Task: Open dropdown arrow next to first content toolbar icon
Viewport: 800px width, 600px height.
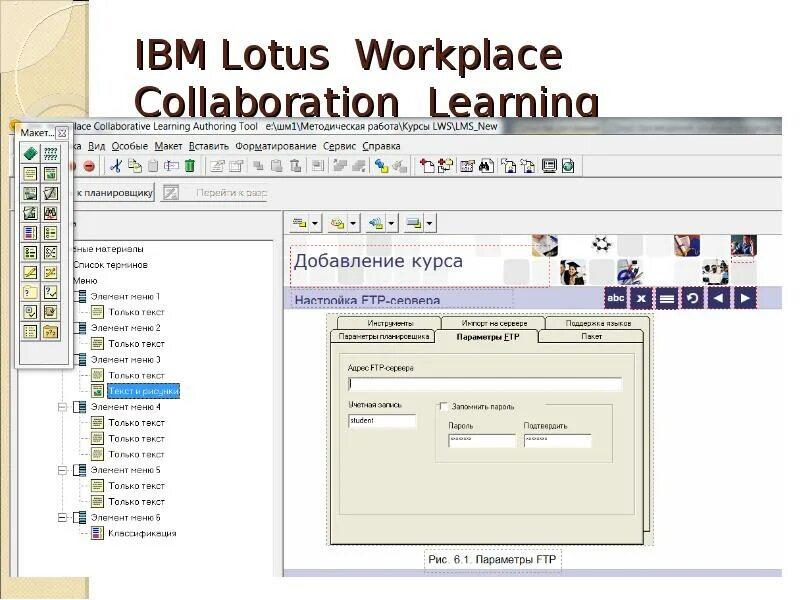Action: pos(315,223)
